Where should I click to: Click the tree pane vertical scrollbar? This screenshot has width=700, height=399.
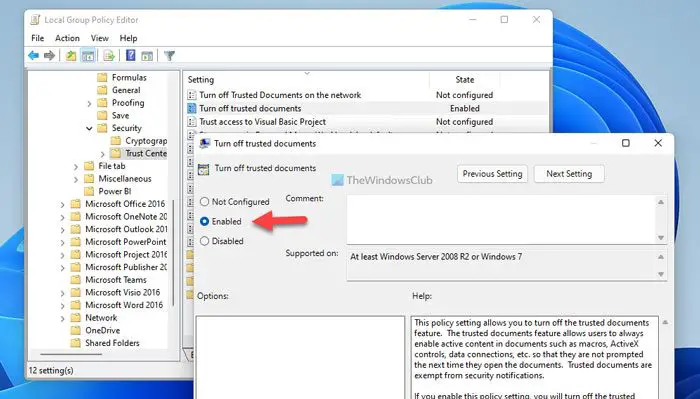click(173, 252)
